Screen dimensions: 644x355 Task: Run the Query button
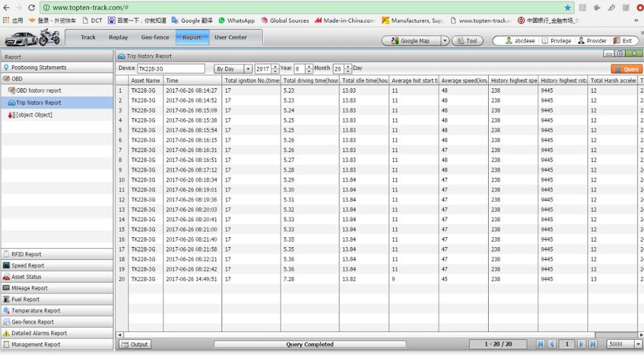(627, 69)
